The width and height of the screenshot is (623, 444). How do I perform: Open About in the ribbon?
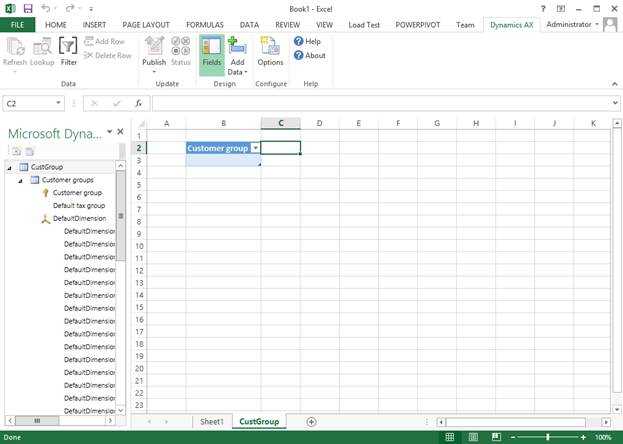[310, 55]
